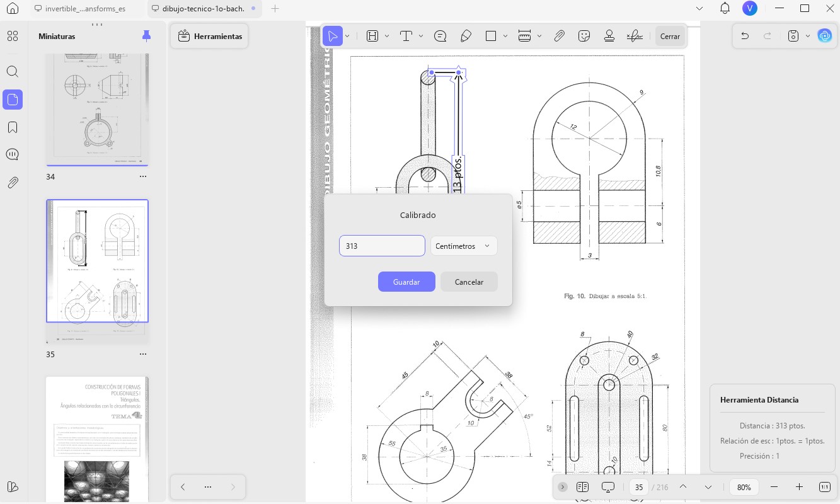840x504 pixels.
Task: Open more options for page 34
Action: [143, 176]
